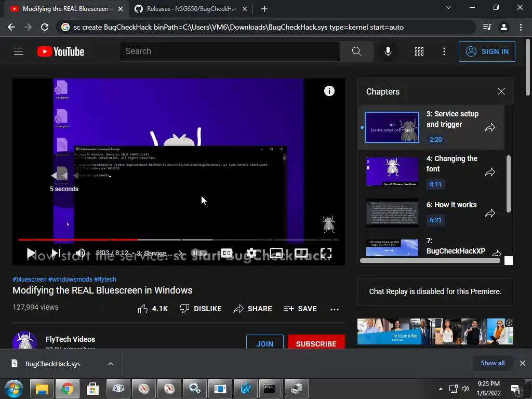The image size is (532, 399).
Task: Click the 6:21 chapter timestamp
Action: (436, 220)
